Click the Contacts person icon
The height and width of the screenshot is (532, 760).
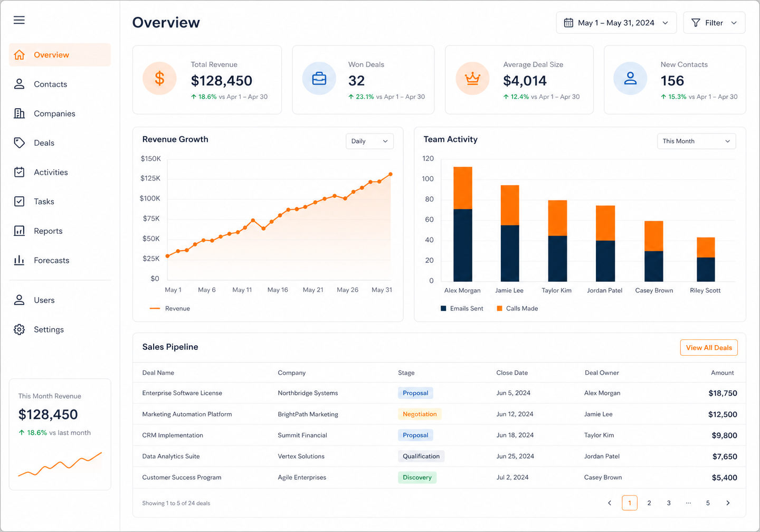pos(20,84)
